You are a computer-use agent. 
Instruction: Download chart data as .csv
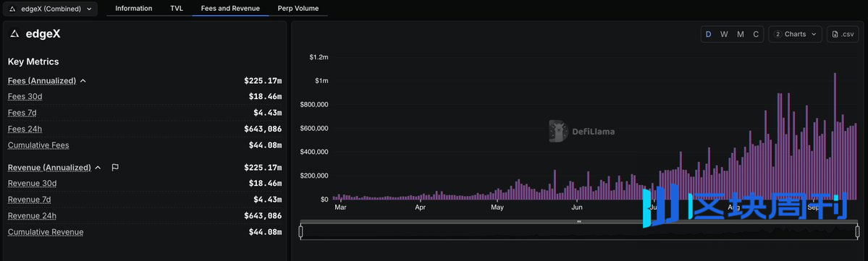pyautogui.click(x=843, y=34)
